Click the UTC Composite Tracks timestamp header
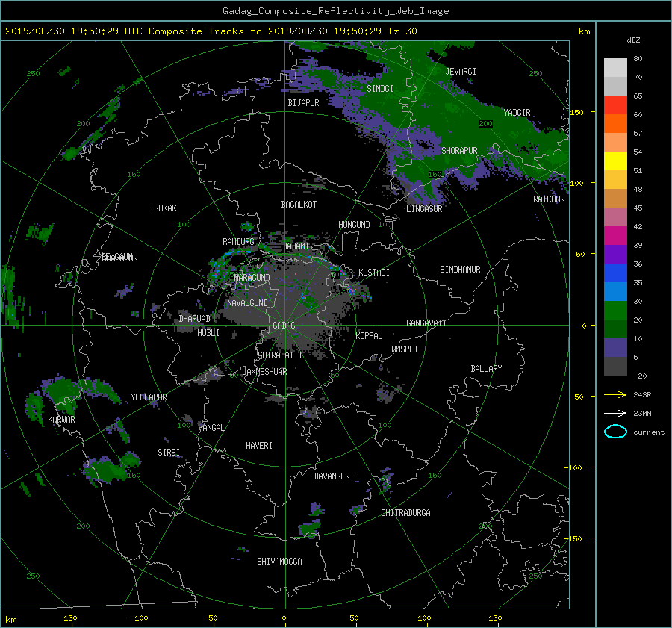The width and height of the screenshot is (672, 628). (x=211, y=31)
